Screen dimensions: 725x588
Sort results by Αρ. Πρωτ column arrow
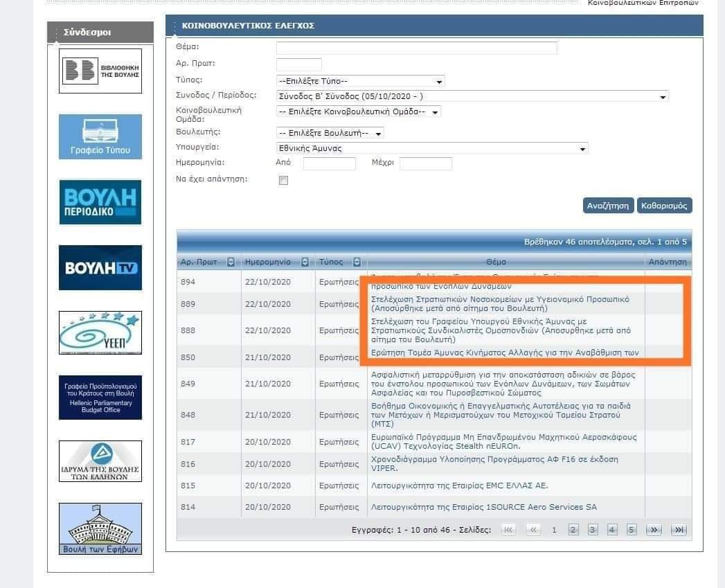(231, 262)
